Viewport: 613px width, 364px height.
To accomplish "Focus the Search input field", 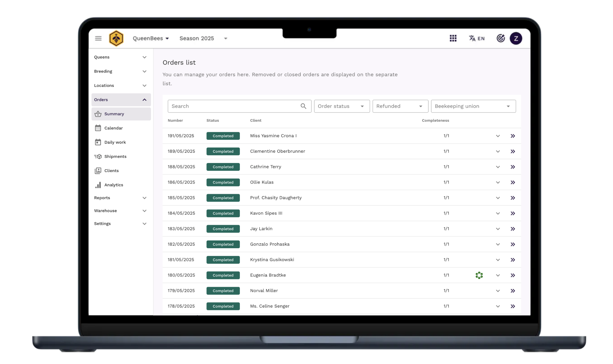I will [x=234, y=106].
